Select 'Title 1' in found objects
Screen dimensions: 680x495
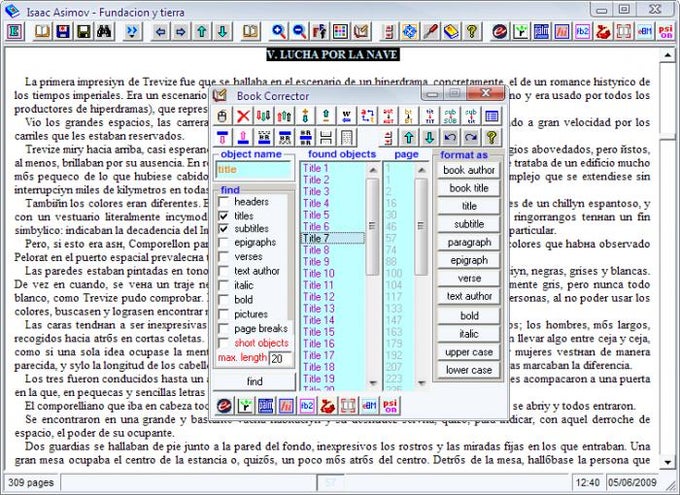click(333, 168)
